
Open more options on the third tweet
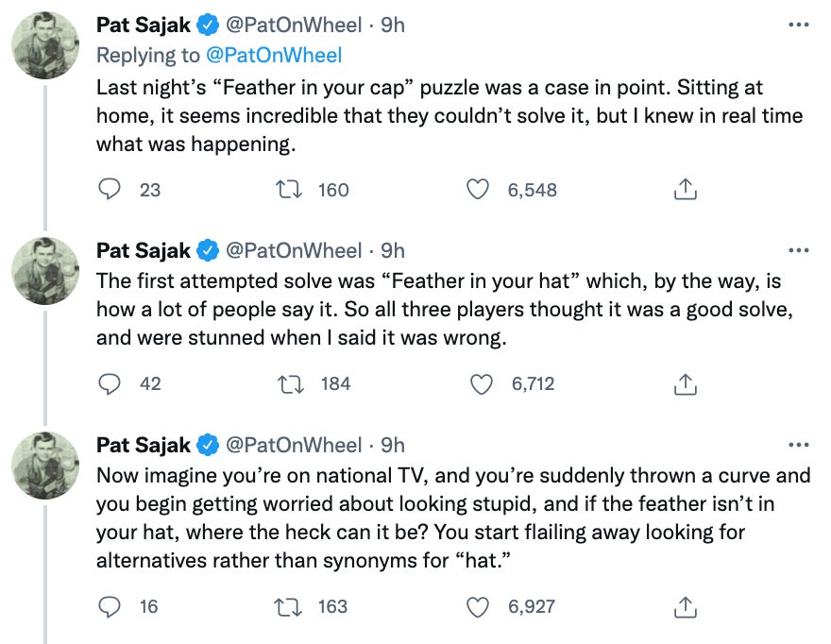[798, 445]
